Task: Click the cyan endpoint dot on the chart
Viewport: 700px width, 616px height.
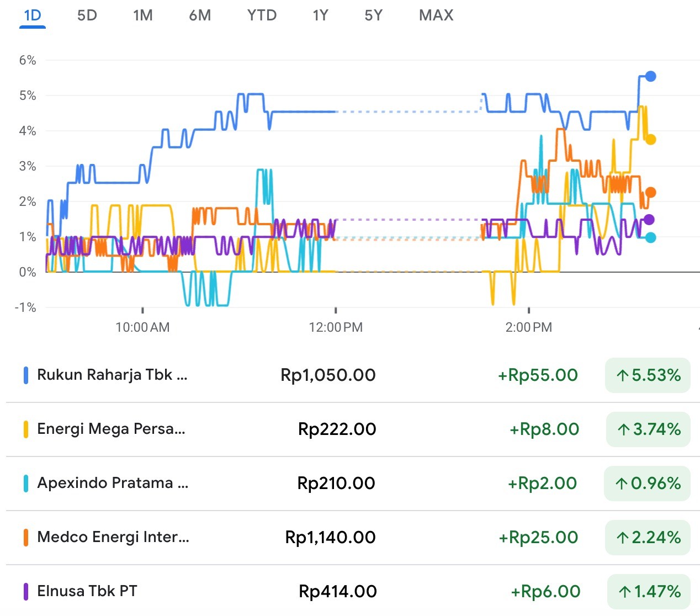Action: [x=651, y=237]
